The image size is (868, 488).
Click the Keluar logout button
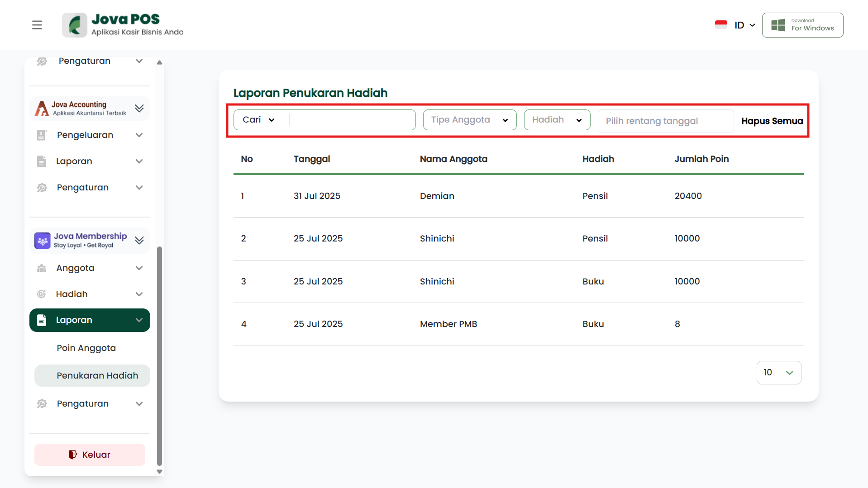point(90,455)
